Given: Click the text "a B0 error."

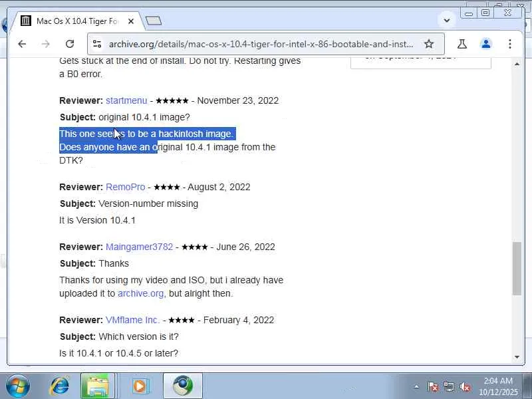Looking at the screenshot, I should point(80,74).
